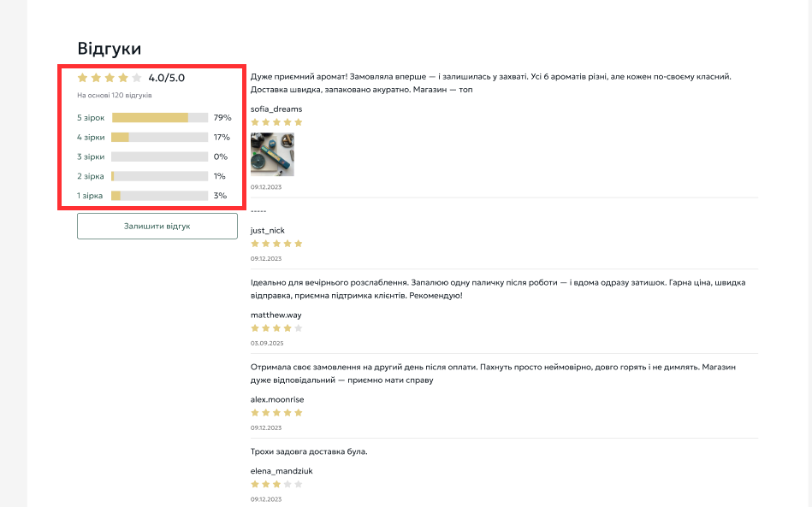This screenshot has height=507, width=812.
Task: Click the sofia_dreams username
Action: click(276, 109)
